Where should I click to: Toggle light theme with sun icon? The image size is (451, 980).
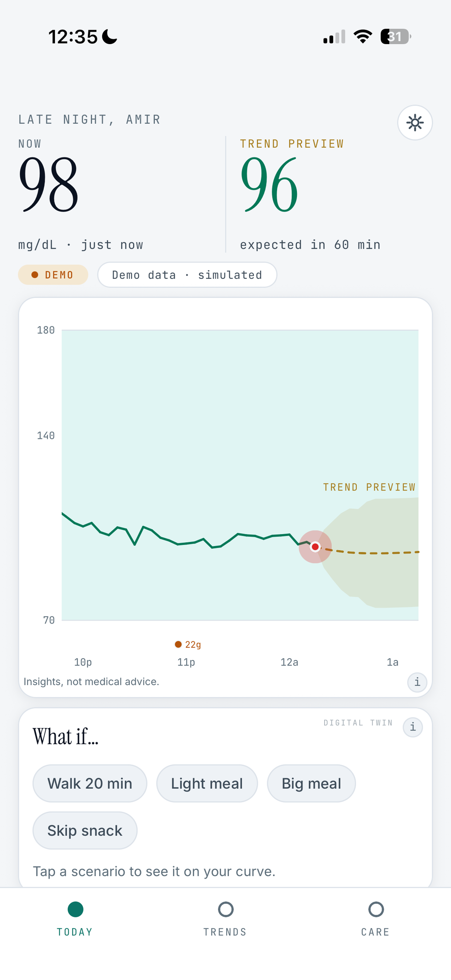tap(414, 122)
